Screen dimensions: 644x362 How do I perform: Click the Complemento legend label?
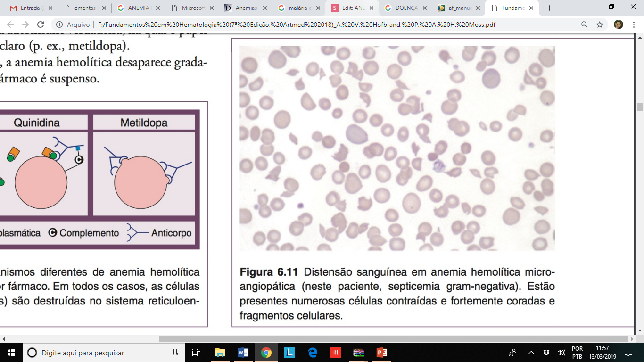[89, 233]
